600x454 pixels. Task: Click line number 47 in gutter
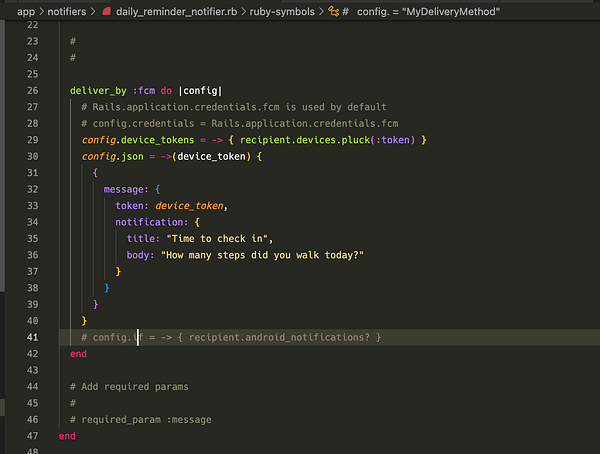pyautogui.click(x=33, y=436)
